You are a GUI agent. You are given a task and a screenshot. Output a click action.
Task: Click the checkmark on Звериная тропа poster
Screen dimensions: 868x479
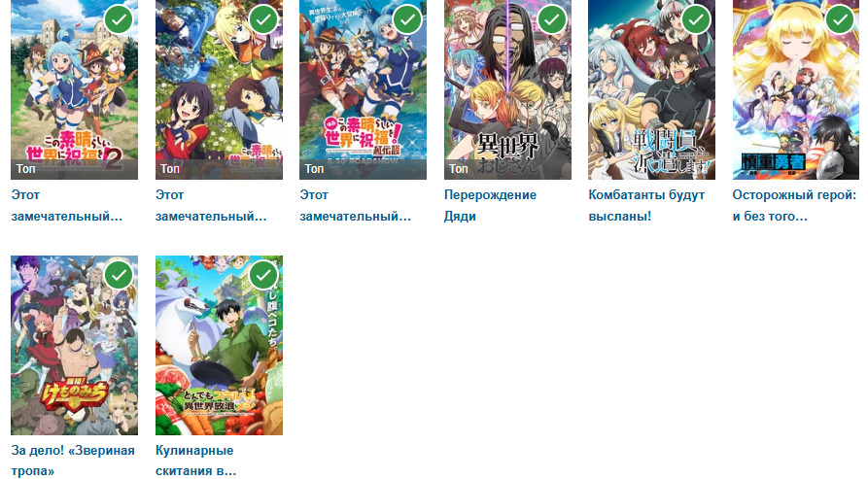click(119, 275)
